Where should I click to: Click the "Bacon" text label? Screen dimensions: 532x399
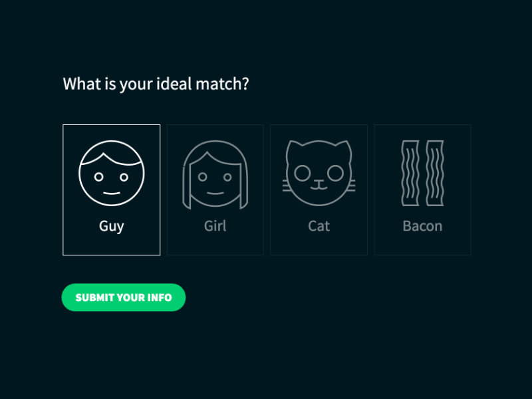point(422,226)
